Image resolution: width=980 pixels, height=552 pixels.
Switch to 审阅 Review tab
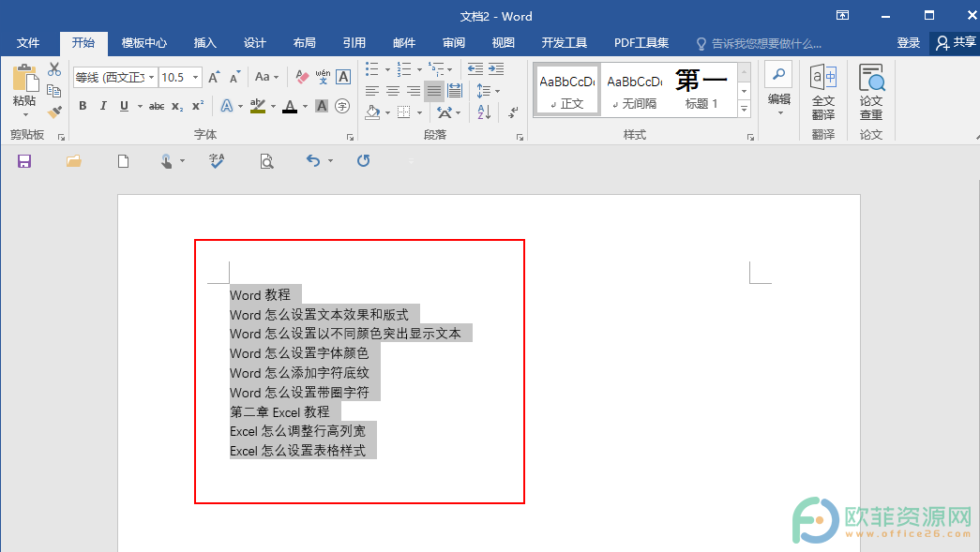(x=454, y=43)
